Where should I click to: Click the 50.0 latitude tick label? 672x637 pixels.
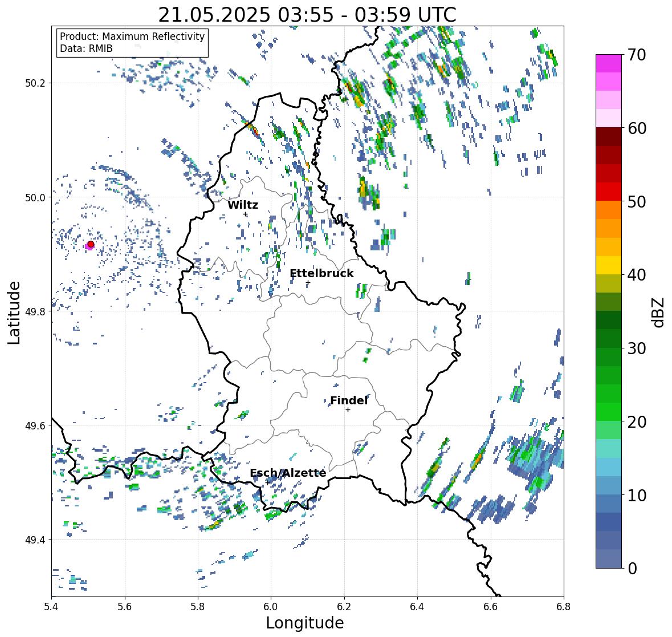(35, 198)
